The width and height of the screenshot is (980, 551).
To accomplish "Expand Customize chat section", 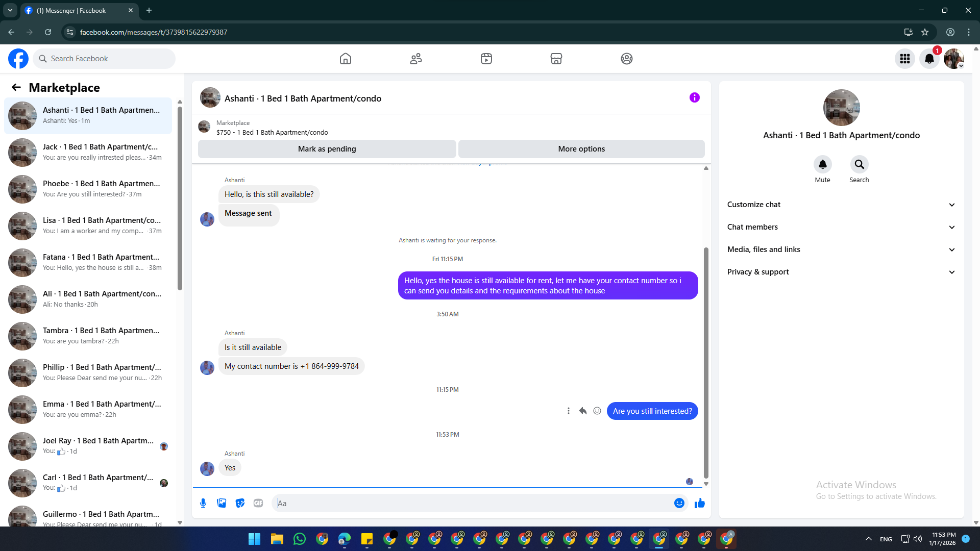I will pos(841,205).
